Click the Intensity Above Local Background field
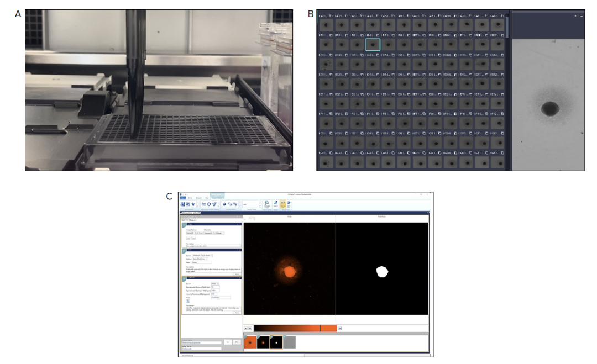Viewport: 597px width, 364px height. (x=214, y=294)
